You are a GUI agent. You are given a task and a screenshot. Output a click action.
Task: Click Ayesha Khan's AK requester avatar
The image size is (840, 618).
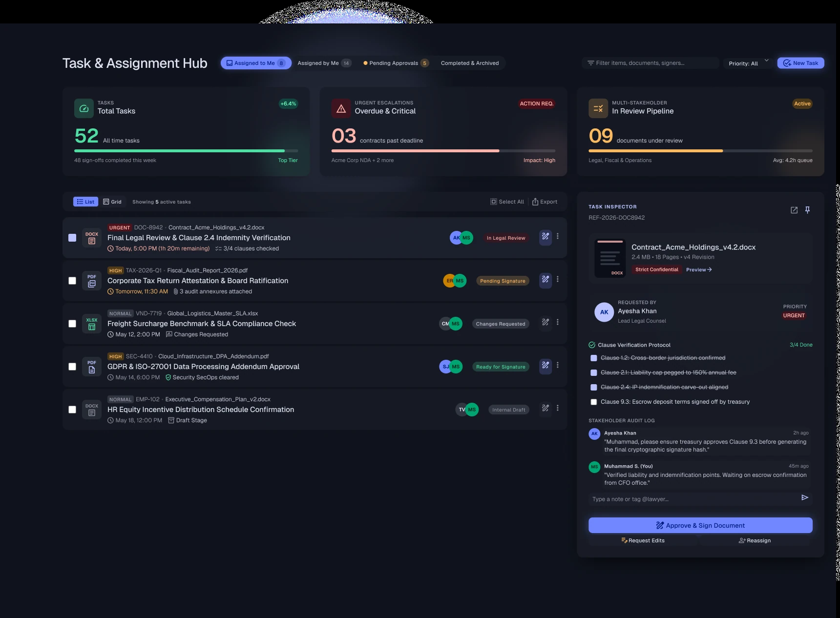pos(604,312)
